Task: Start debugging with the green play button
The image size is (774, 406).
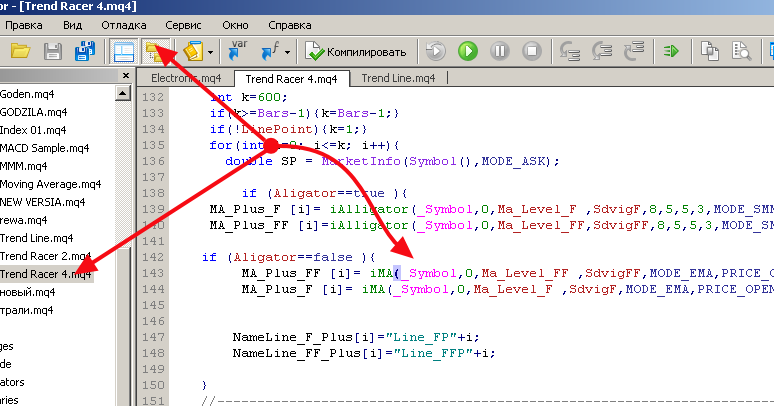Action: click(468, 51)
